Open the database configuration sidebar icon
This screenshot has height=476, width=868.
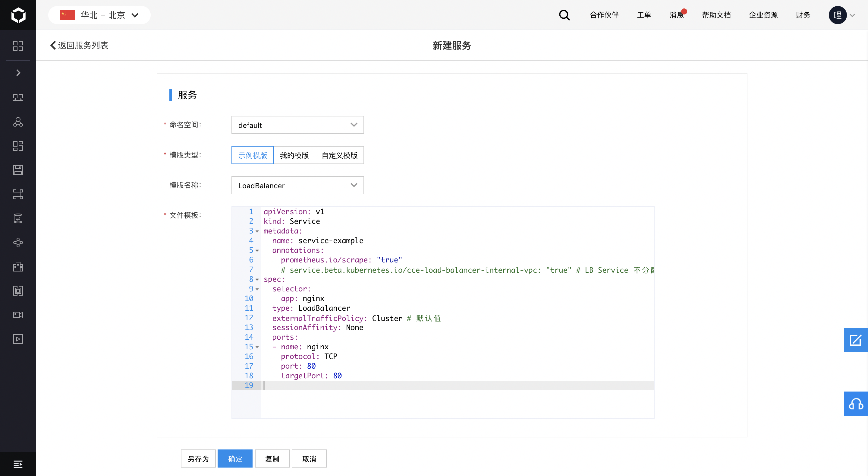(x=18, y=218)
